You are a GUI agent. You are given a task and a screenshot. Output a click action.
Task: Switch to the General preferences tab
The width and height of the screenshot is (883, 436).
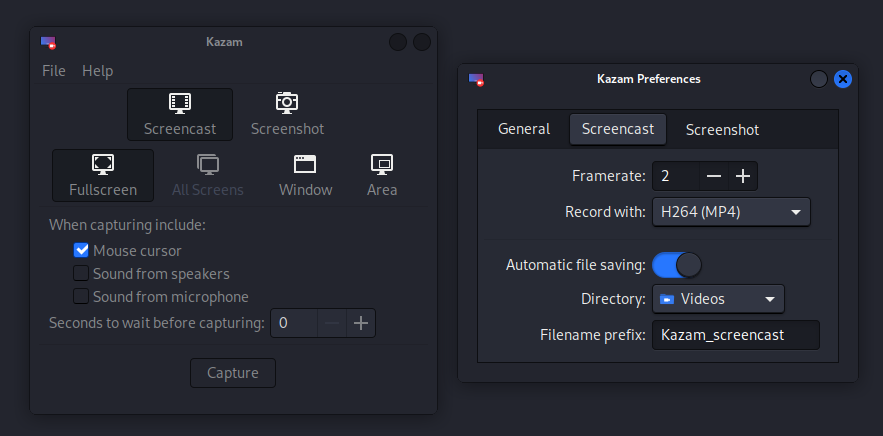coord(524,129)
